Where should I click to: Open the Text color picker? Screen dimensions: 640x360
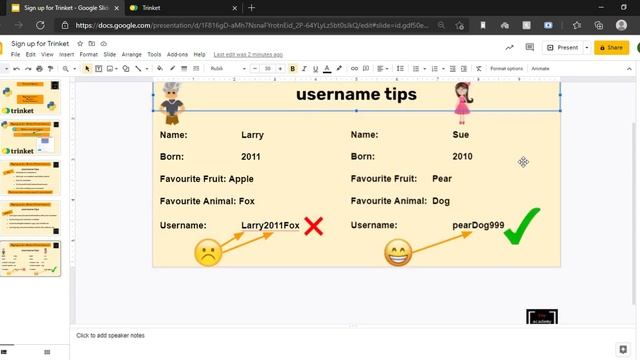(x=327, y=69)
